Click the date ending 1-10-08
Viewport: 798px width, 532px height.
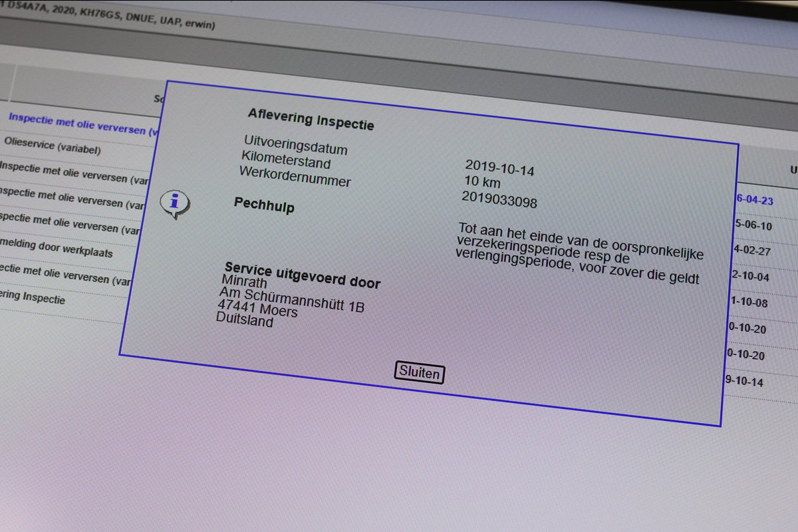tap(749, 303)
